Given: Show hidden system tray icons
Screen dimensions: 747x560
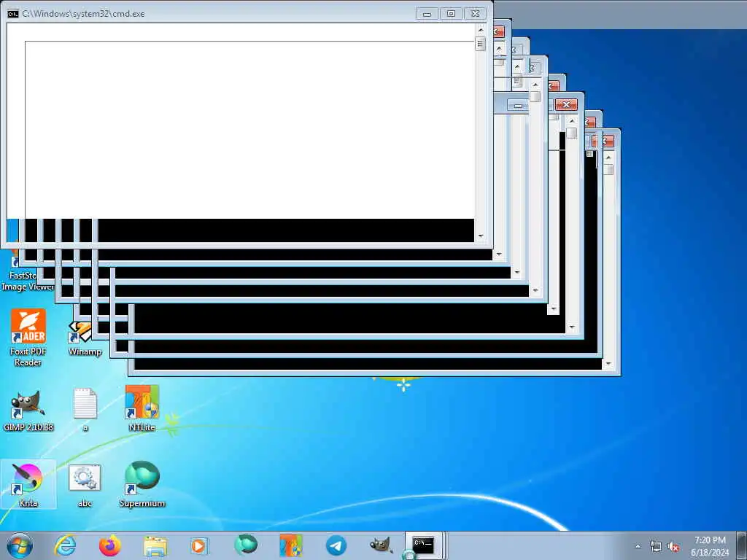Looking at the screenshot, I should [638, 546].
